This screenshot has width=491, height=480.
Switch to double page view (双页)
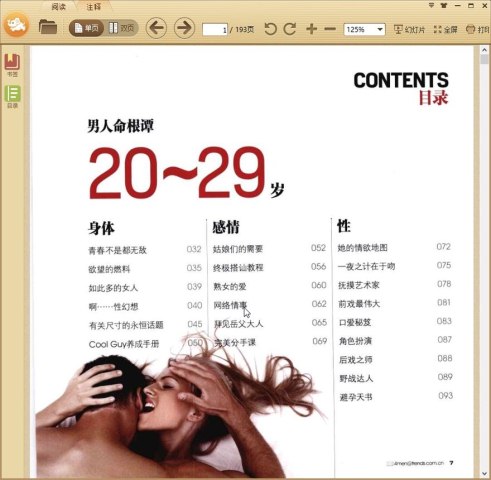pos(122,28)
